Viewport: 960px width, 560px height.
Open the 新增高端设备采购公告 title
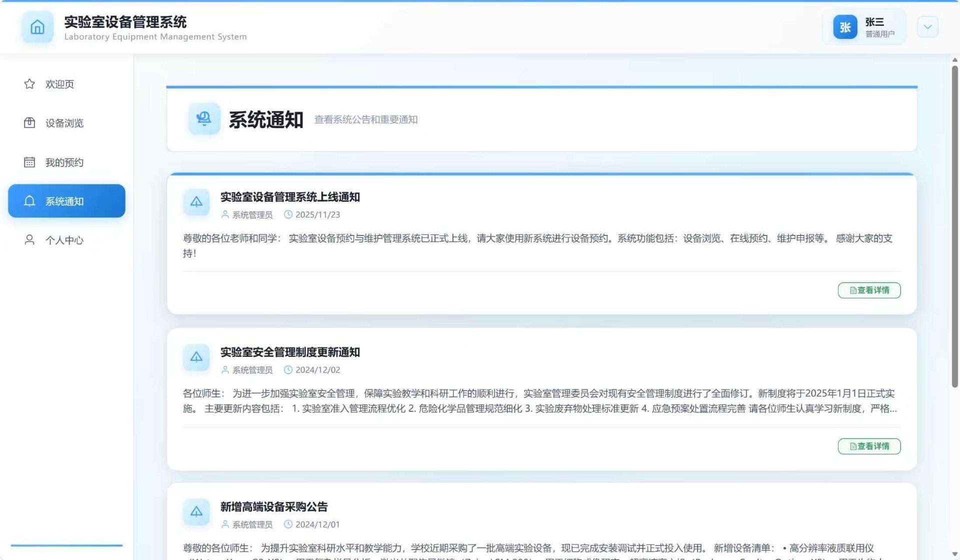[274, 507]
